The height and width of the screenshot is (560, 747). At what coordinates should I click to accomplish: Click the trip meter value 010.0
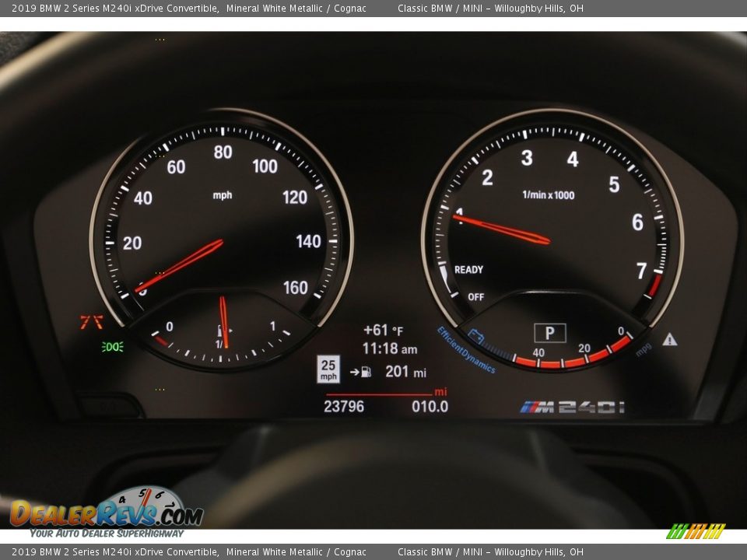[x=430, y=406]
